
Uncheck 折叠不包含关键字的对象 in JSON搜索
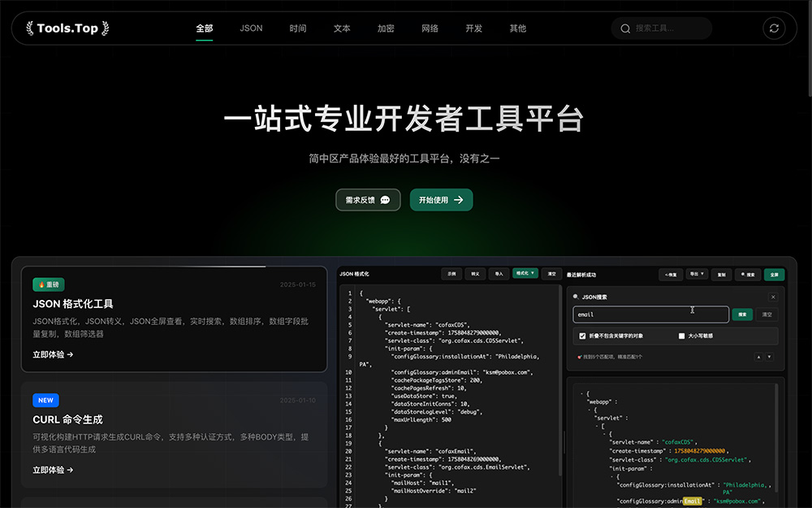582,336
